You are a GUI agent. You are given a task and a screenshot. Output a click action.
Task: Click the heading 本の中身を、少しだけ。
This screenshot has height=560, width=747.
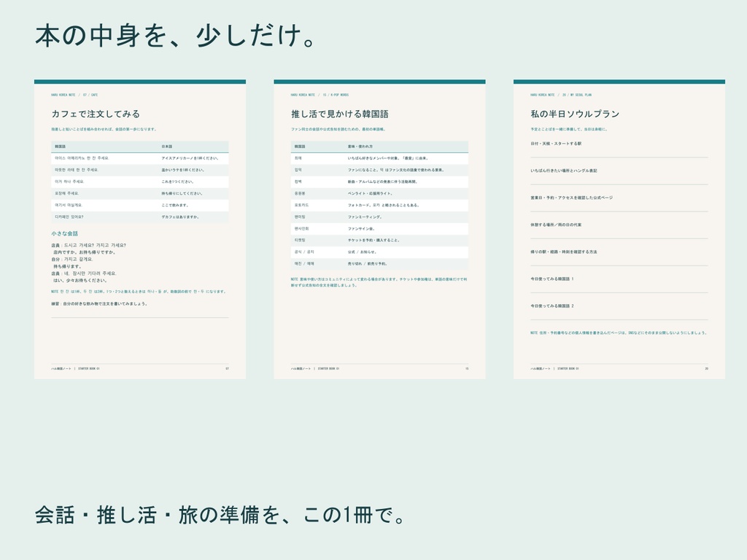[175, 36]
